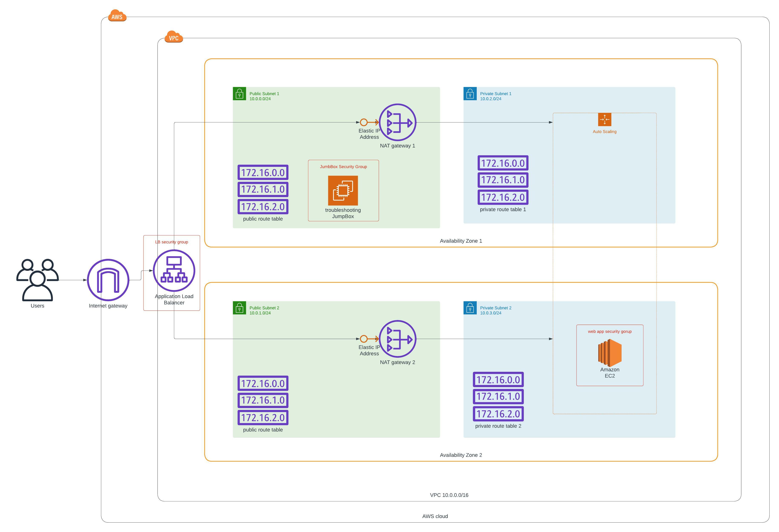Screen dimensions: 779x532
Task: Select the VPC 10.0.0.0/16 label text
Action: pos(449,495)
